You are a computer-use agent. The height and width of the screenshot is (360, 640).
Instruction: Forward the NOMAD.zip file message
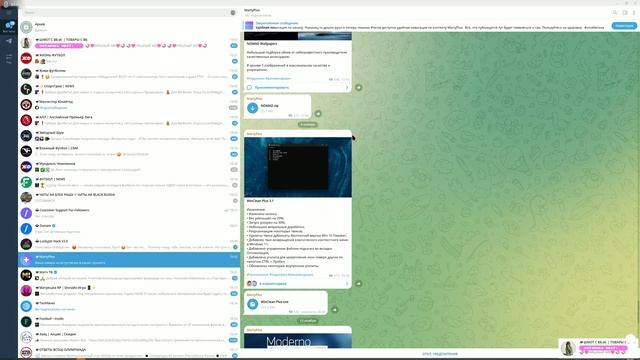coord(318,113)
